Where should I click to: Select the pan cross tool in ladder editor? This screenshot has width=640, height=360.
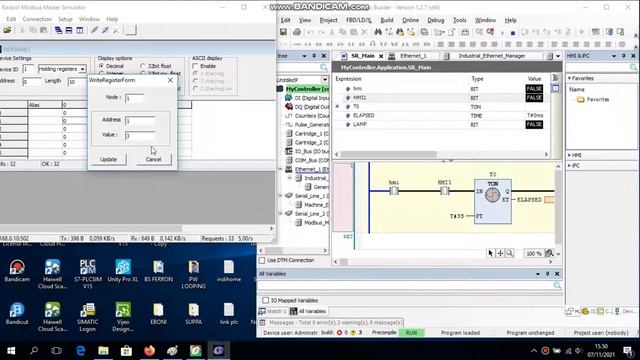500,253
